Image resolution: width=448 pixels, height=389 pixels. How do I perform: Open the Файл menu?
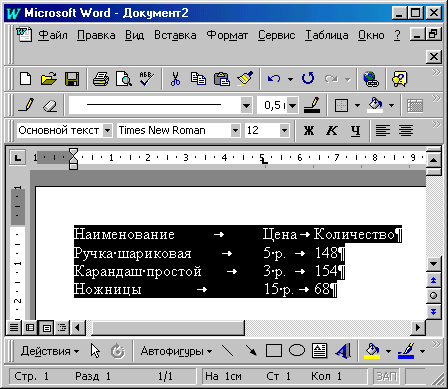pyautogui.click(x=53, y=35)
